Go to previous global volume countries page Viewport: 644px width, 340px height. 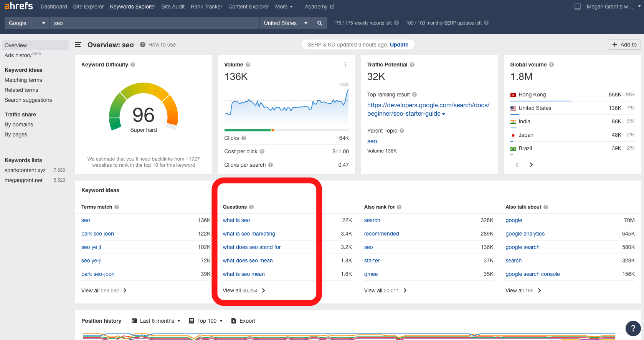pyautogui.click(x=517, y=165)
